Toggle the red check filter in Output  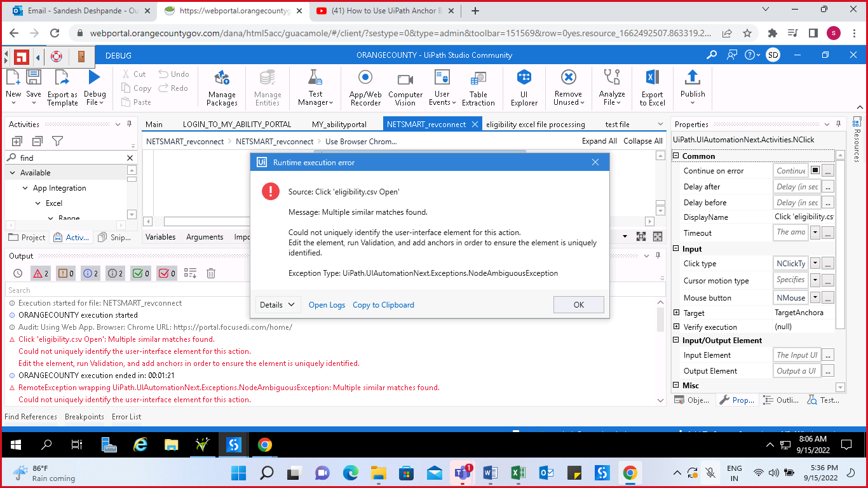[166, 273]
